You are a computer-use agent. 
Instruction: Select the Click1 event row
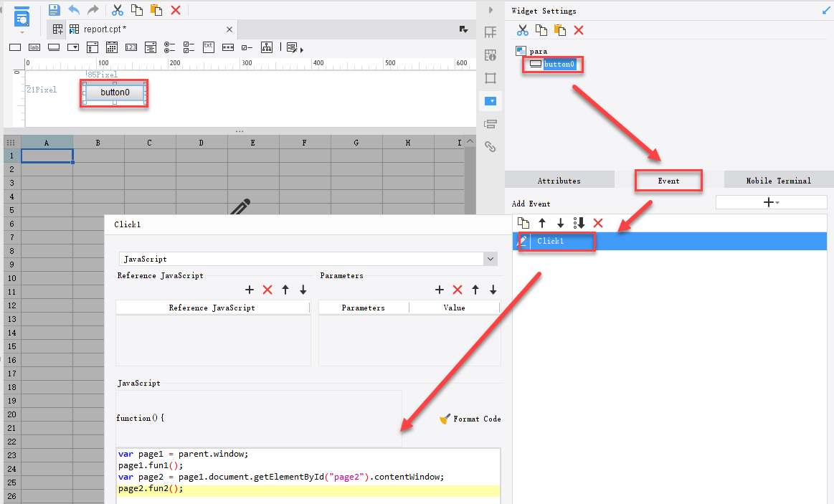pos(670,241)
